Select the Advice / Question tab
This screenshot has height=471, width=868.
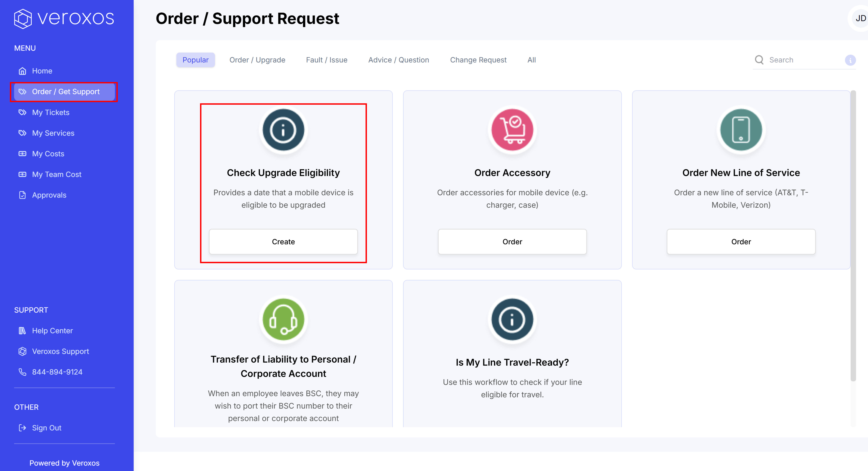399,60
